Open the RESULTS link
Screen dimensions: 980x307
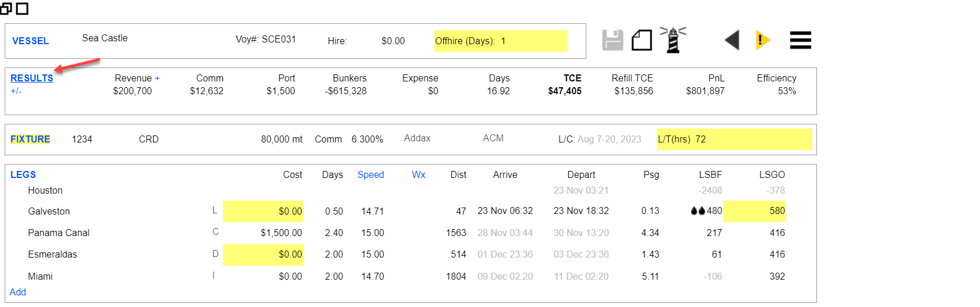click(x=31, y=78)
